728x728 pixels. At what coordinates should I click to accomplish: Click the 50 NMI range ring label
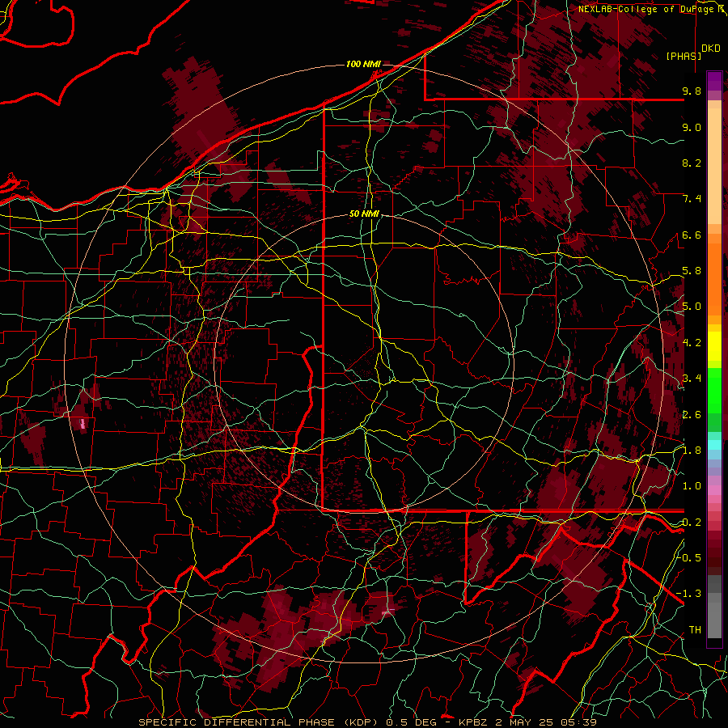[365, 214]
